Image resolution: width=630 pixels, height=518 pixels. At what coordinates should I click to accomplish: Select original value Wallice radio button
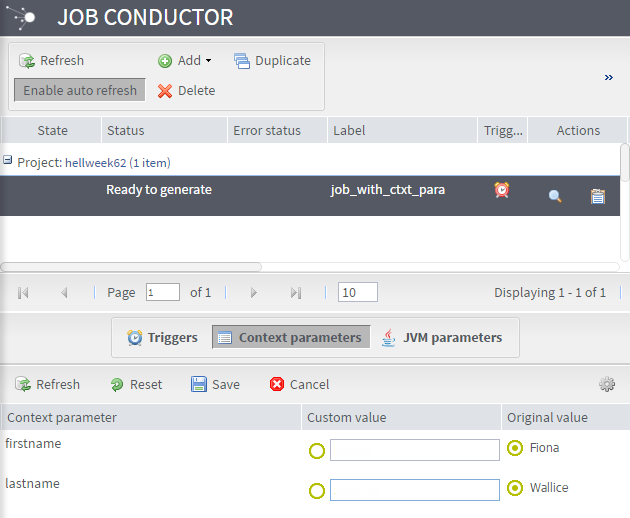pyautogui.click(x=515, y=488)
